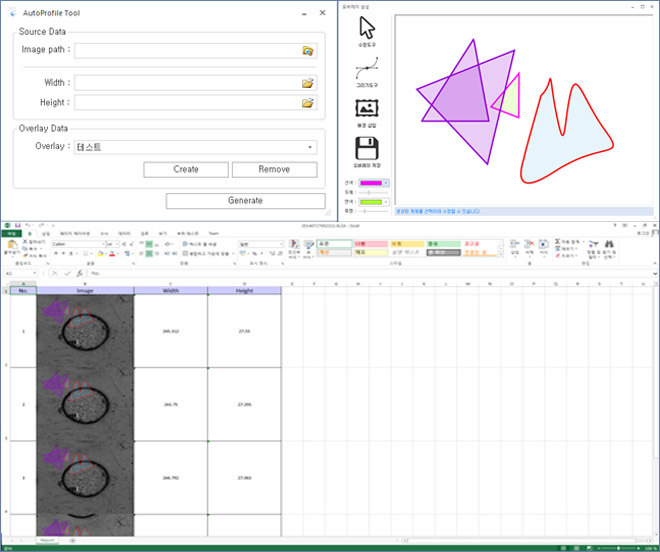The image size is (660, 552).
Task: Click Excel wrap text icon
Action: [185, 244]
